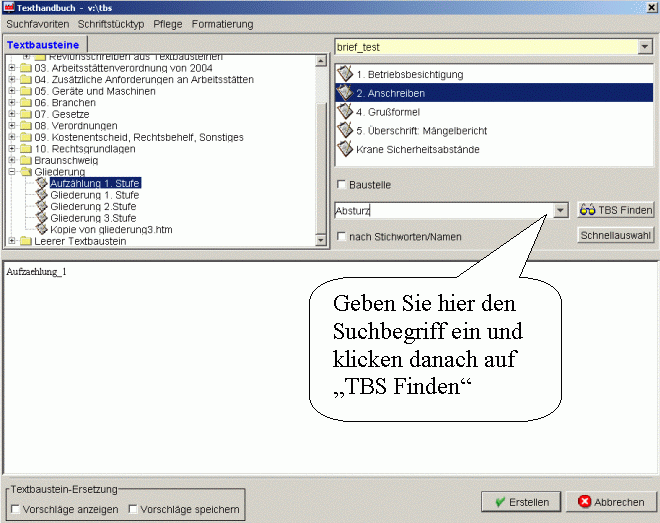Select Gliederung 2.Stufe tree item
660x523 pixels.
coord(93,206)
